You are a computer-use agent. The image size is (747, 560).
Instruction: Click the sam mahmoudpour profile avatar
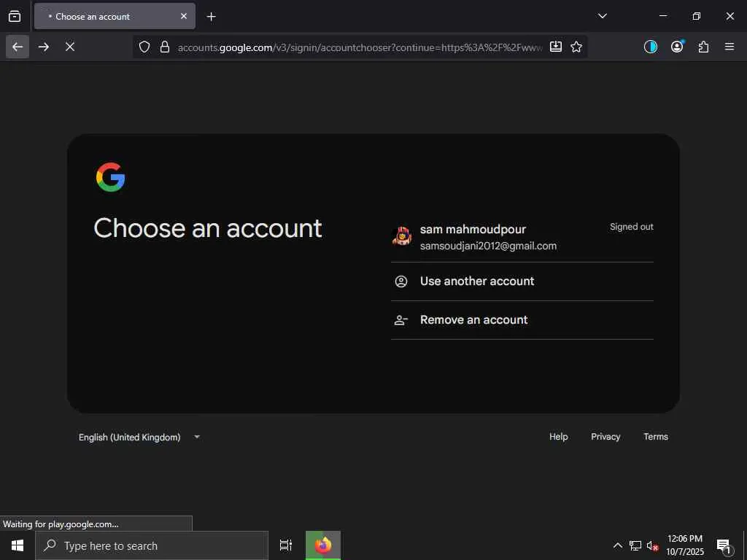(402, 236)
